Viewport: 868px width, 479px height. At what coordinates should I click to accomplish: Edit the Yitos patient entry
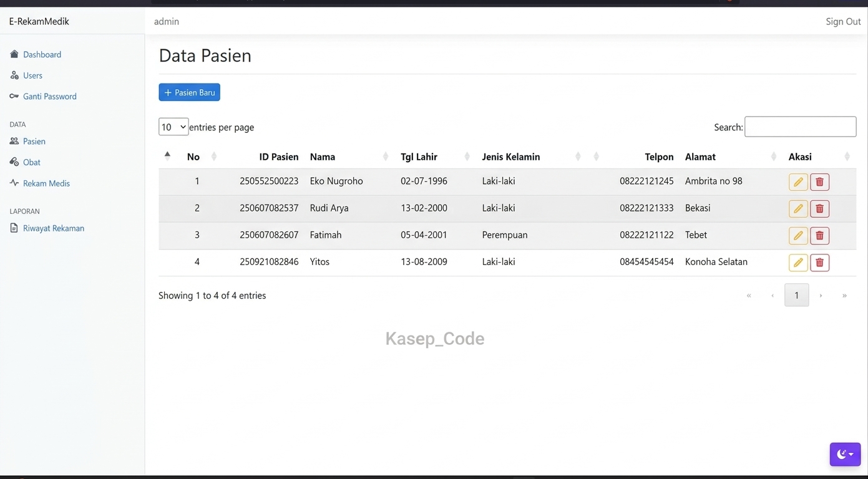[798, 262]
